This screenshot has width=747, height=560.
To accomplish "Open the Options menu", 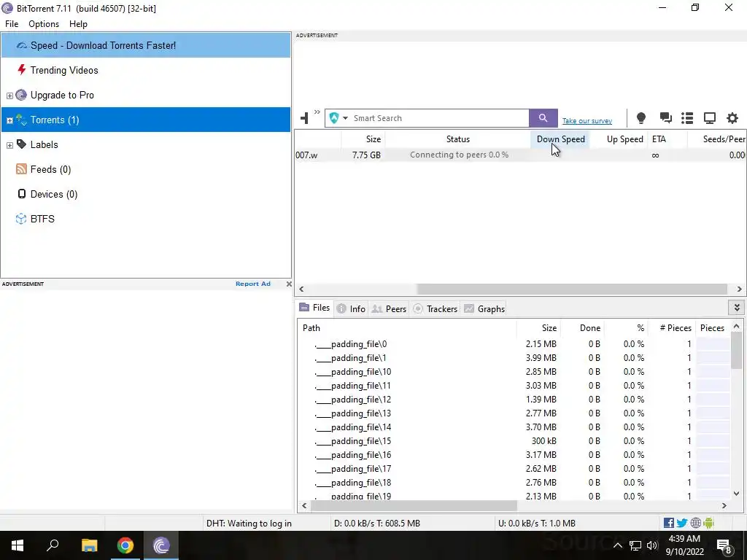I will (x=44, y=24).
